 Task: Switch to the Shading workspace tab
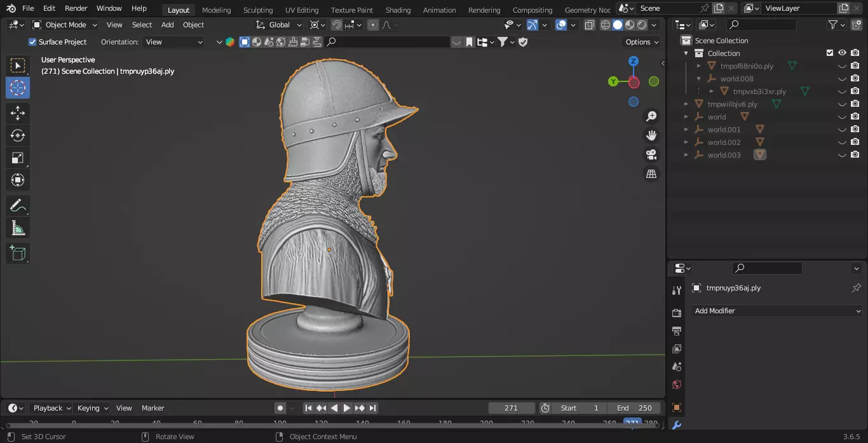[x=398, y=10]
